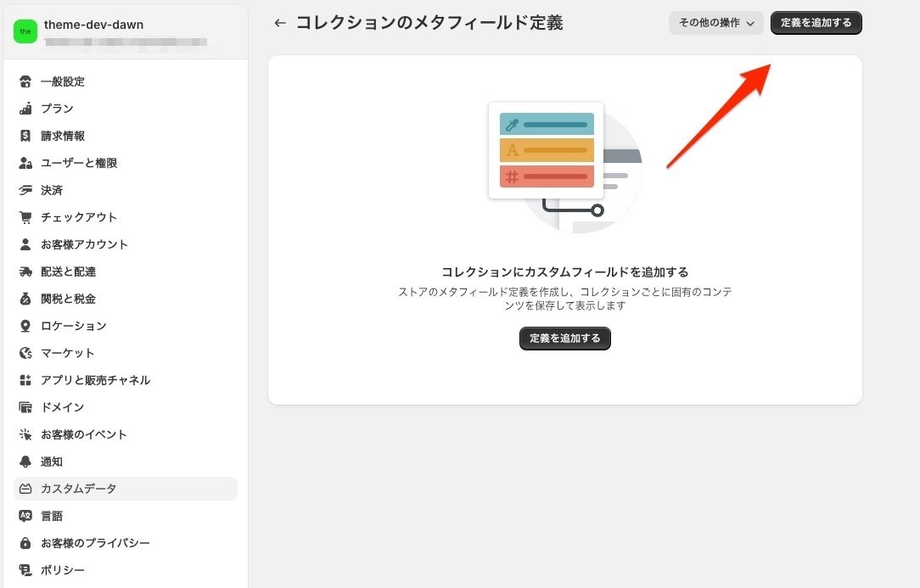The width and height of the screenshot is (920, 588).
Task: Select the 決済 (Payments) sidebar icon
Action: 26,190
